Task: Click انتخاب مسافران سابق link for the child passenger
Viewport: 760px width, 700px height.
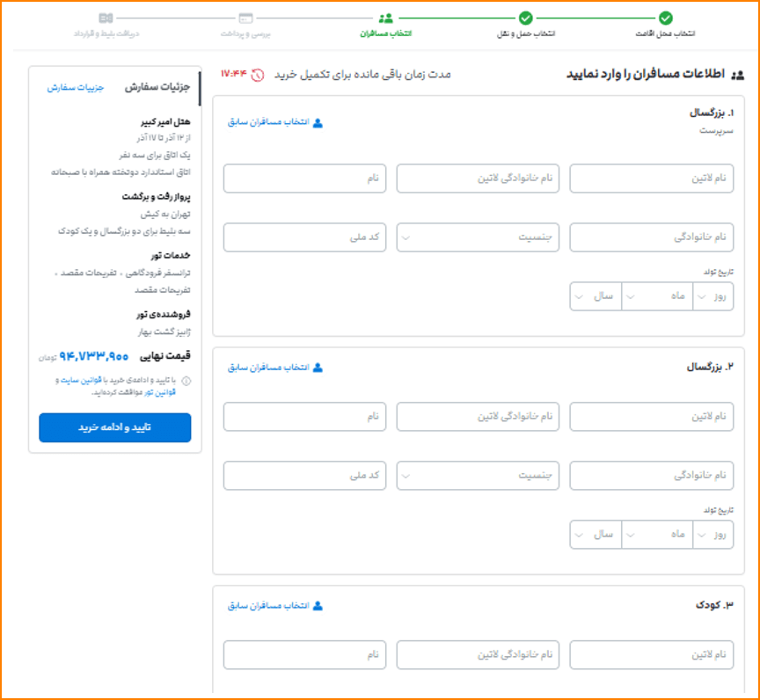Action: pyautogui.click(x=268, y=606)
